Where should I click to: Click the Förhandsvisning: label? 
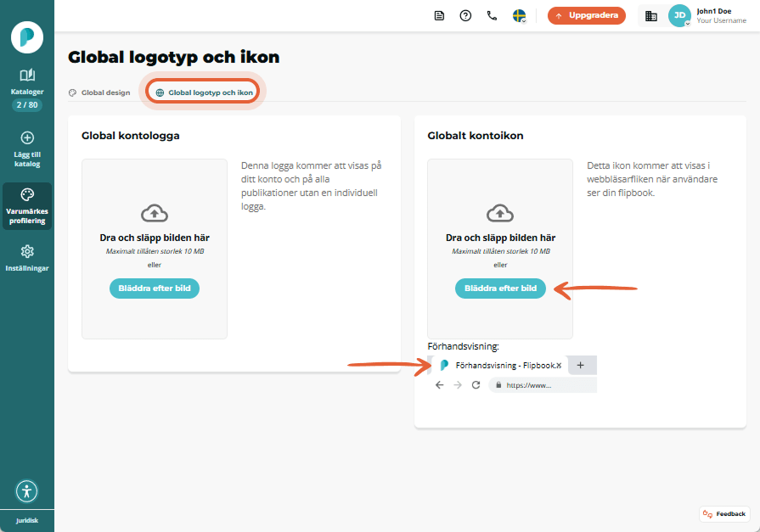click(464, 346)
